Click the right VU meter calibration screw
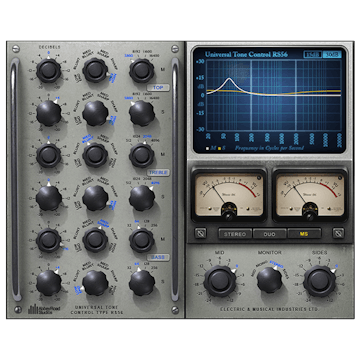This screenshot has height=360, width=360. coord(310,216)
